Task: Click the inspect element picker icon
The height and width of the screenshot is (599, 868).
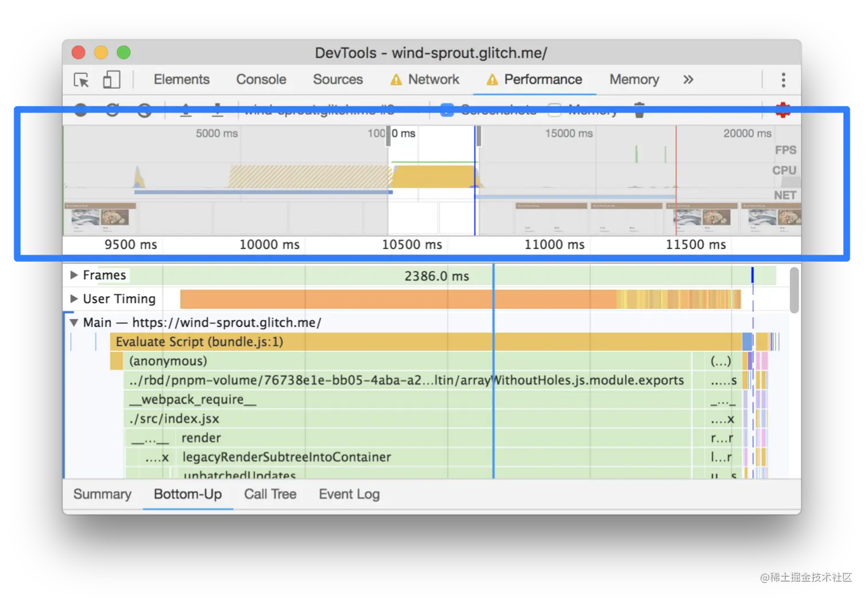Action: point(82,80)
